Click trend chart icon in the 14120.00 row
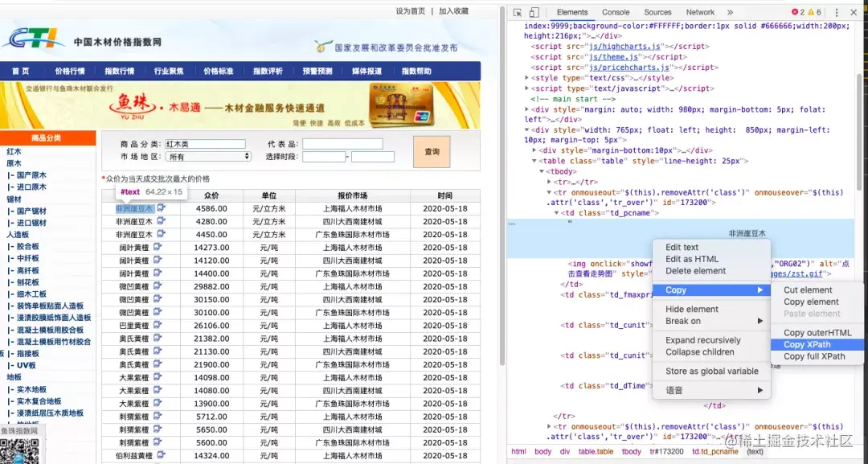This screenshot has width=868, height=464. tap(158, 260)
